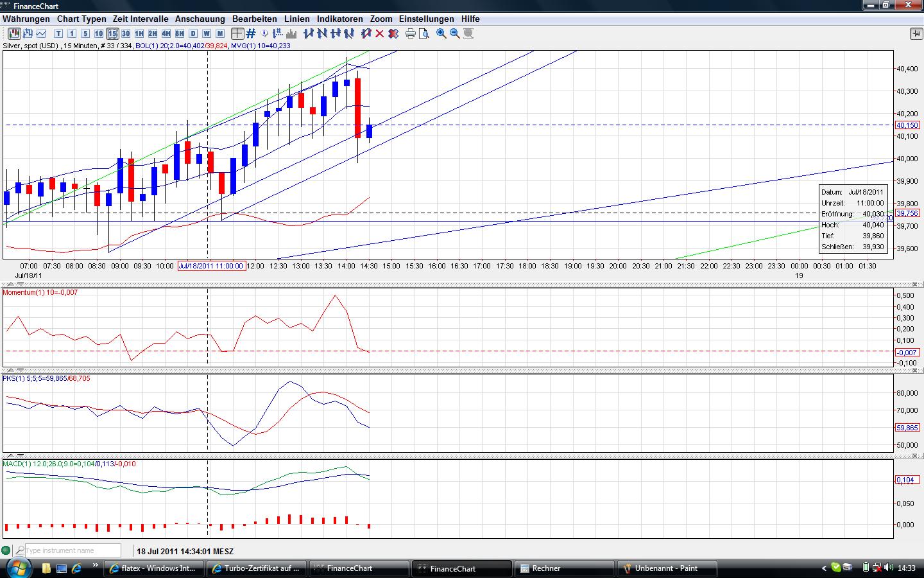The height and width of the screenshot is (578, 924).
Task: Switch to the bar chart type icon
Action: [28, 33]
